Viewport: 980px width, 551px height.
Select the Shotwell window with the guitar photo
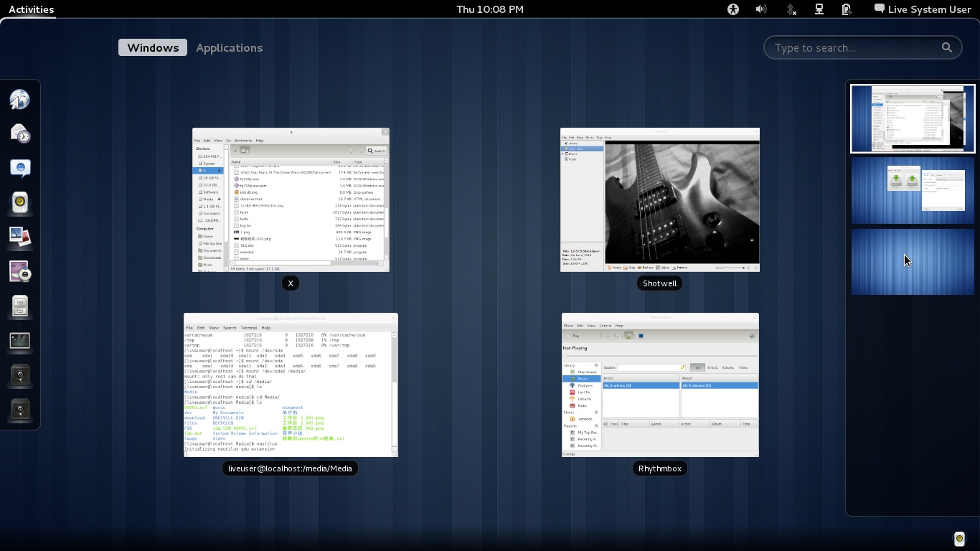(x=659, y=200)
